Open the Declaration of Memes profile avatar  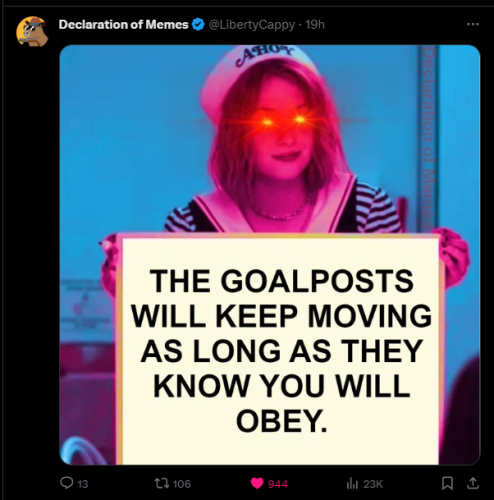click(32, 31)
